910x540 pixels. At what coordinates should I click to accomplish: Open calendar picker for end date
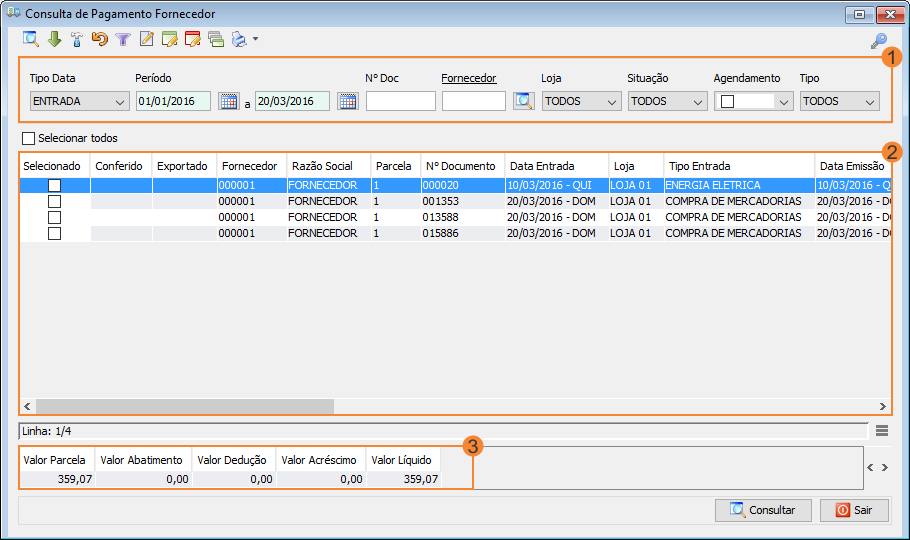pyautogui.click(x=347, y=101)
